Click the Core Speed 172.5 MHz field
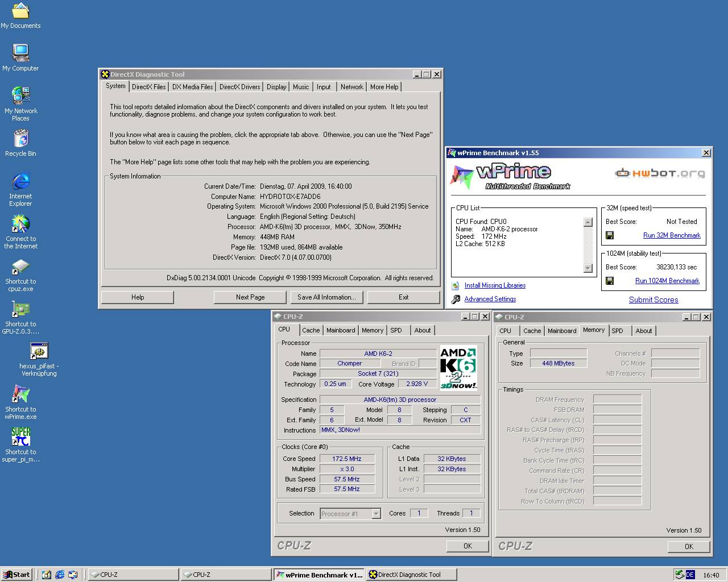 point(347,459)
